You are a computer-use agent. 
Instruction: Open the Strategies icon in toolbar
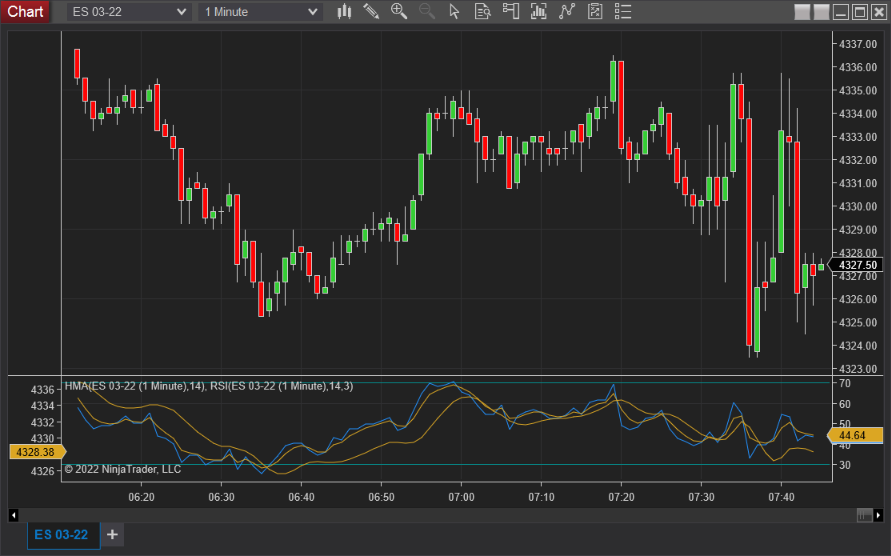tap(567, 11)
